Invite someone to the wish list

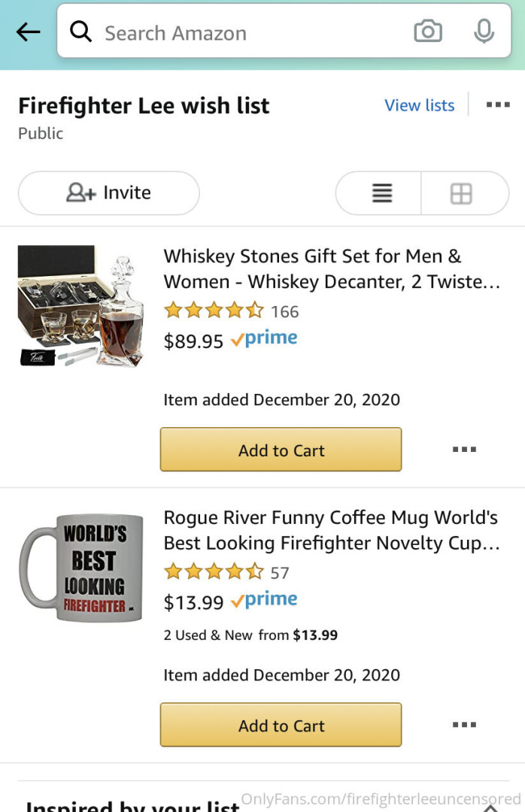109,193
